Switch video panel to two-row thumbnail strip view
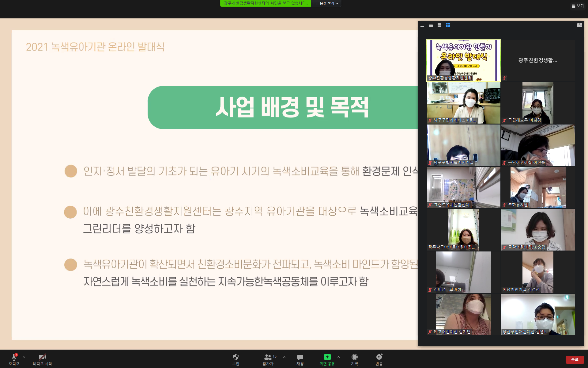The width and height of the screenshot is (588, 368). point(439,25)
